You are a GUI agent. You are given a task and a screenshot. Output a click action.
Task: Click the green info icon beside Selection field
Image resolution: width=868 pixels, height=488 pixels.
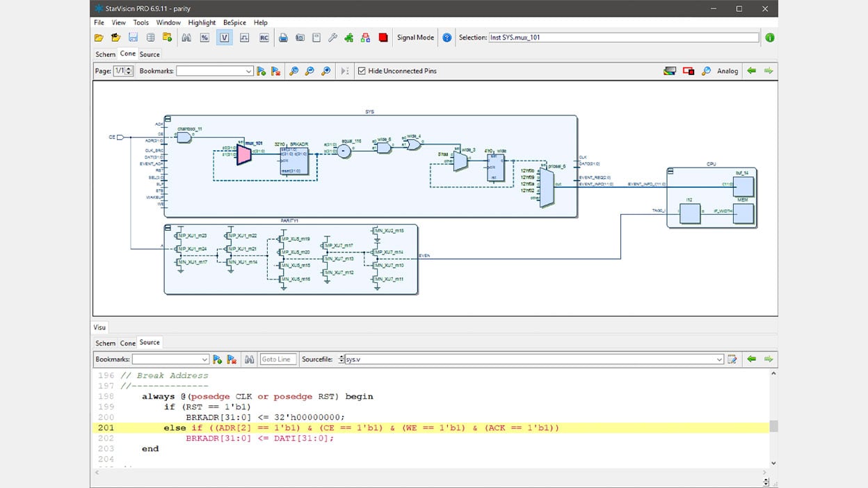click(770, 38)
